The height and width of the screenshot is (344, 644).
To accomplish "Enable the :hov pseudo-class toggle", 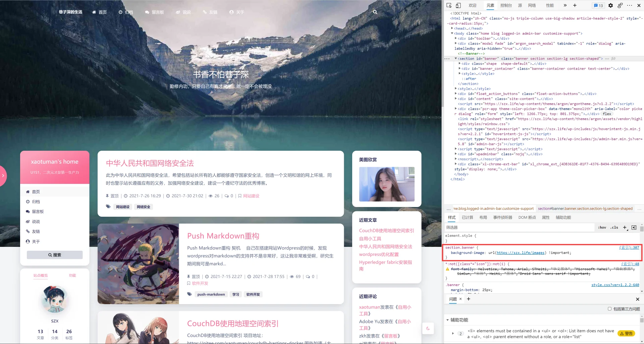I will coord(602,227).
